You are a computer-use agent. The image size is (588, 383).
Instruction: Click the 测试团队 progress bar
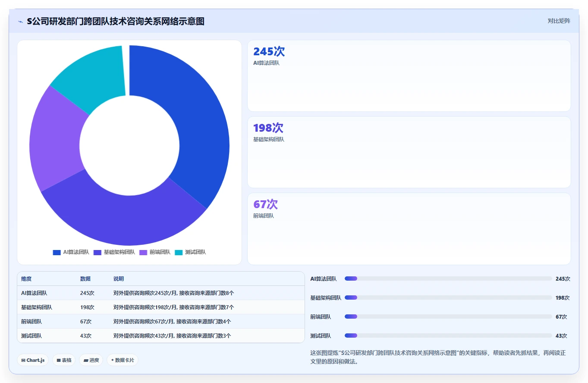448,336
